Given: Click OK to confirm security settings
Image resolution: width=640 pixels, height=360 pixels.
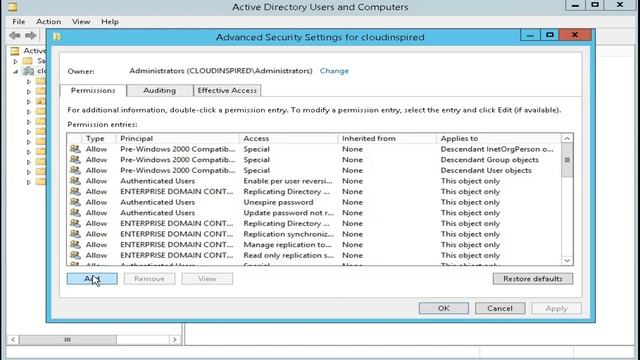Looking at the screenshot, I should tap(444, 308).
